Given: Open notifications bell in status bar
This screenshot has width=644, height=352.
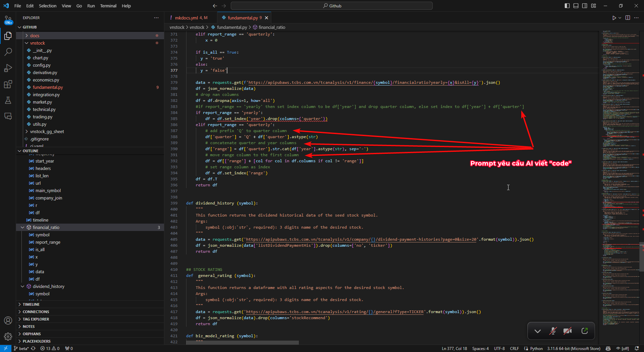Looking at the screenshot, I should 637,348.
